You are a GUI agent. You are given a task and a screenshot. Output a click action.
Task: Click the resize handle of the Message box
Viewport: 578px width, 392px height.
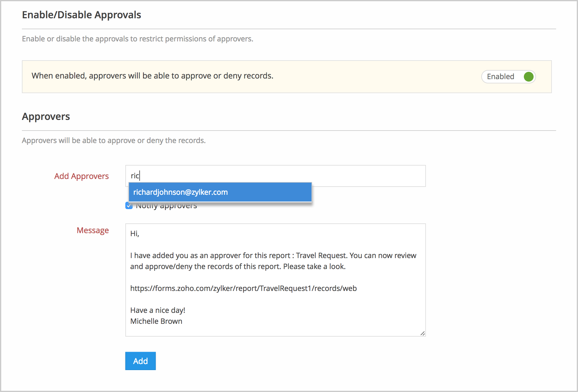pos(423,333)
